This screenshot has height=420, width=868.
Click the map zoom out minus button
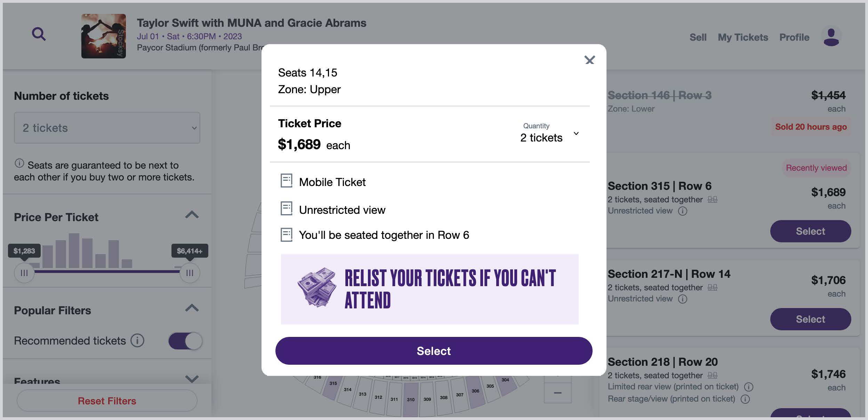tap(557, 393)
